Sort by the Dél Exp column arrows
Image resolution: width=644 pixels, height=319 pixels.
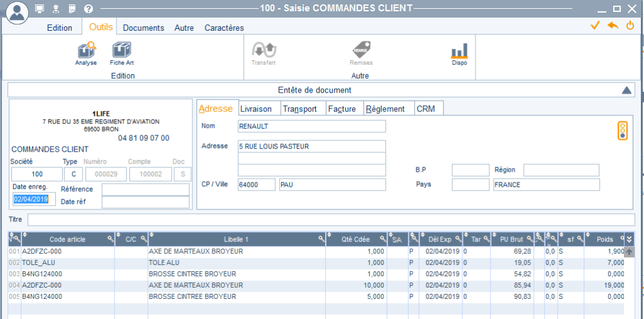[422, 235]
